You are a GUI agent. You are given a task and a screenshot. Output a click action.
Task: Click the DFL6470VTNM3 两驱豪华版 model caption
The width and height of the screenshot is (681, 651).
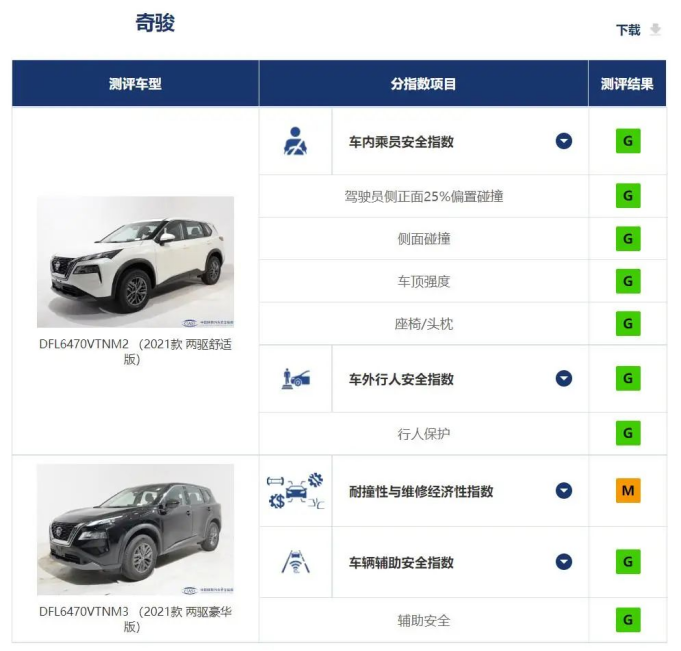click(x=136, y=619)
